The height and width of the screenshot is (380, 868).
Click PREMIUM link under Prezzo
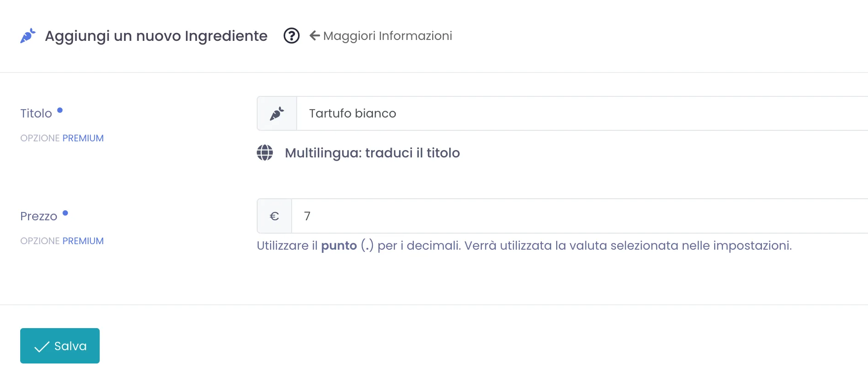pyautogui.click(x=83, y=241)
